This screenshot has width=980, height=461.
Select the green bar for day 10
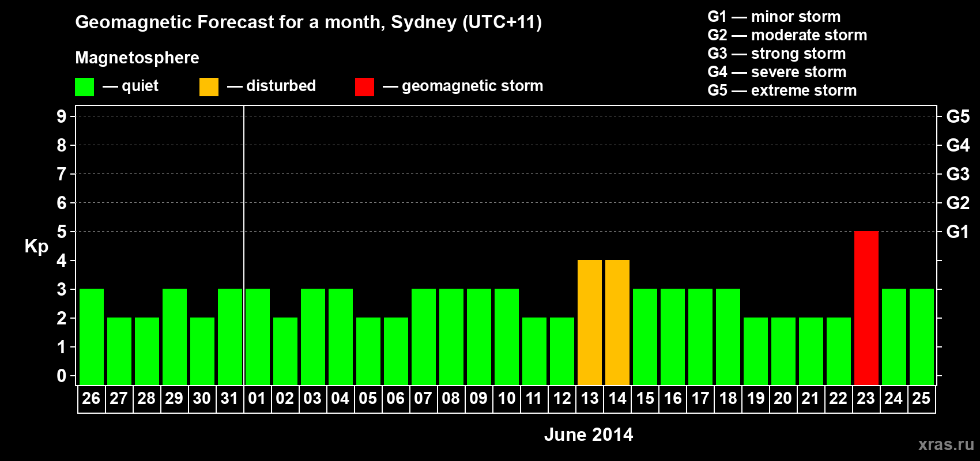tap(507, 337)
